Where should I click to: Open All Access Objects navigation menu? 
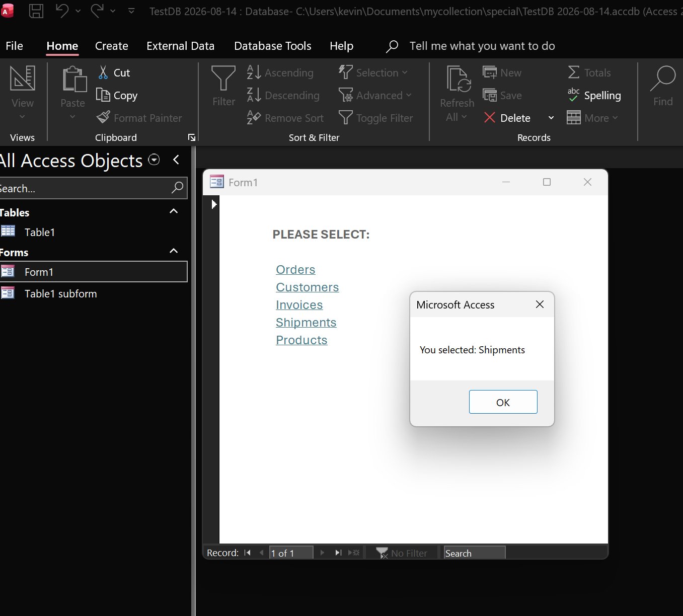(x=154, y=160)
